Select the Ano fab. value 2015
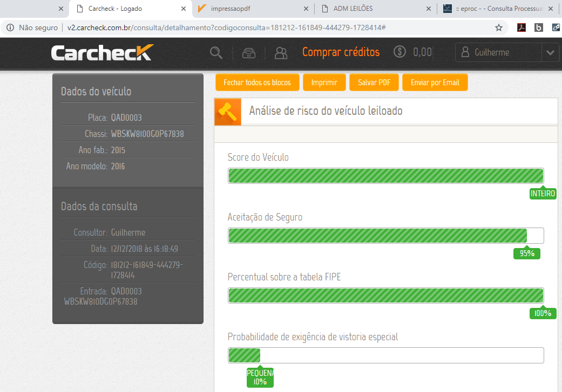 (118, 150)
